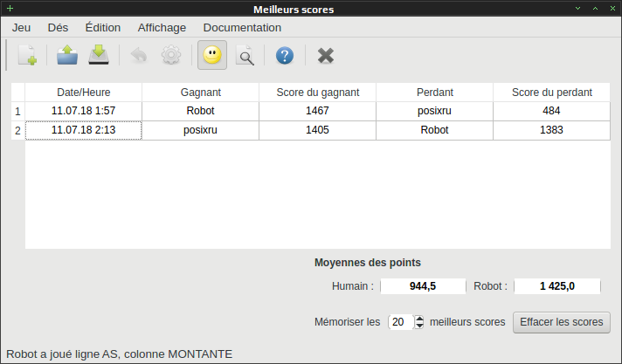
Task: Open the Dés menu
Action: click(x=58, y=28)
